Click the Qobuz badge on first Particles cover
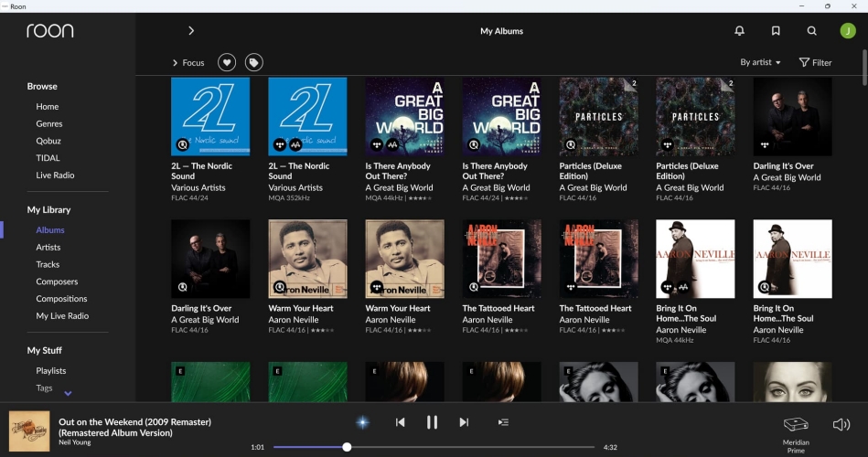The width and height of the screenshot is (868, 457). pos(570,145)
